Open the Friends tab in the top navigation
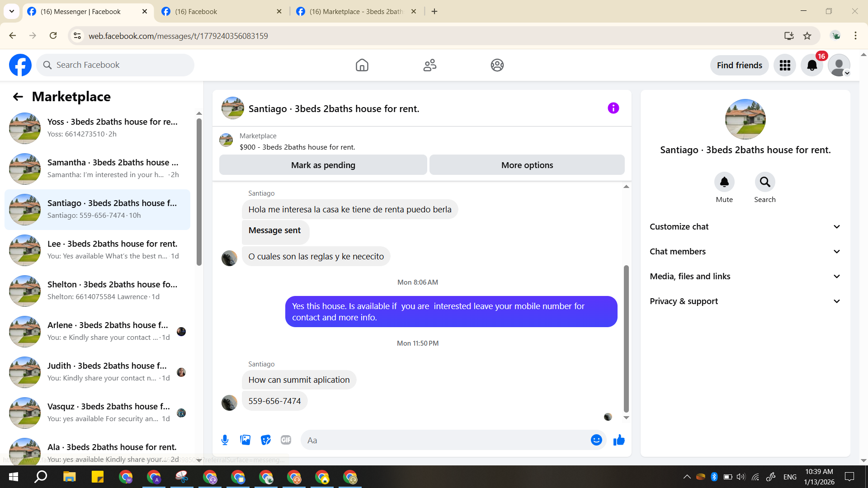 click(429, 66)
